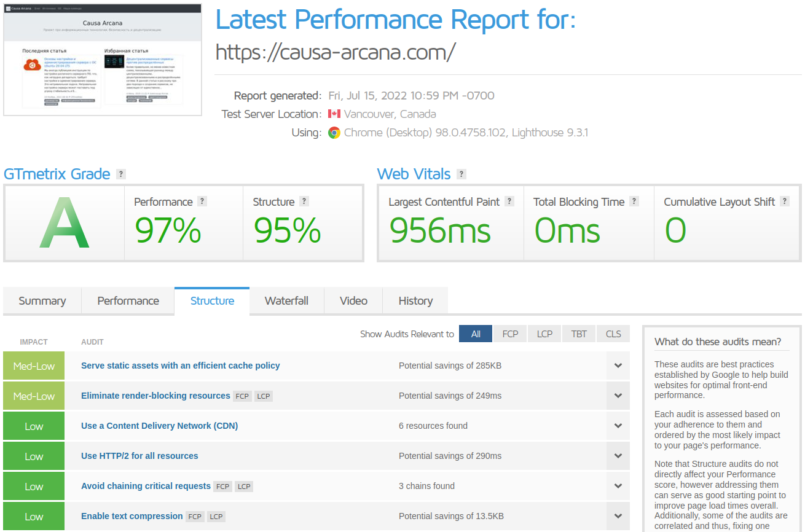Filter audits relevant to FCP
Screen dimensions: 805x532
click(510, 334)
